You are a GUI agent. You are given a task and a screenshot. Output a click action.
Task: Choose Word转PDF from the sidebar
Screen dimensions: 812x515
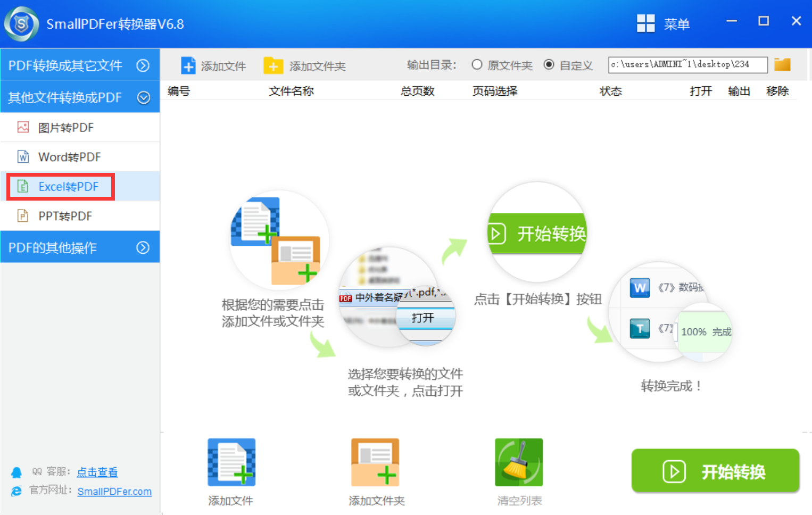point(80,156)
